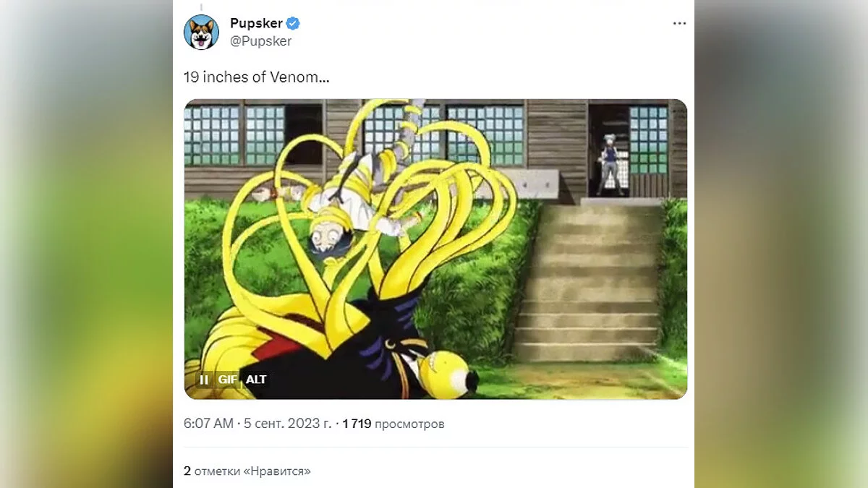Click the yellow smiling round head

(x=446, y=376)
